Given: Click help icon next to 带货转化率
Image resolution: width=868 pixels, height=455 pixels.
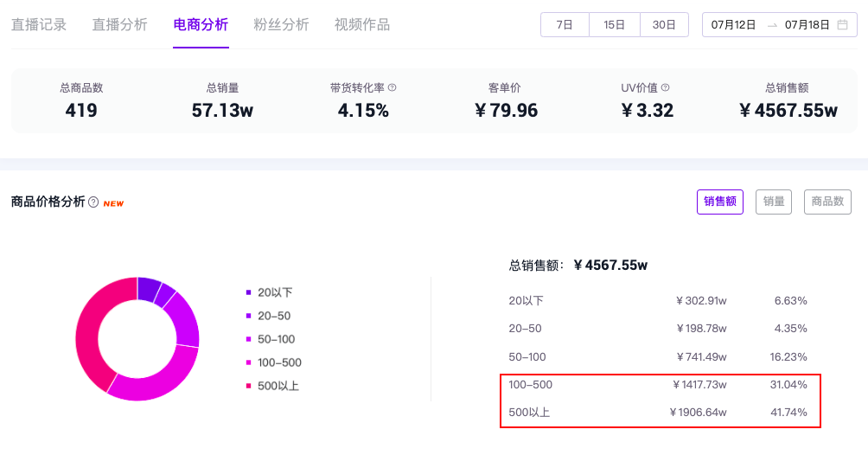Looking at the screenshot, I should click(392, 88).
